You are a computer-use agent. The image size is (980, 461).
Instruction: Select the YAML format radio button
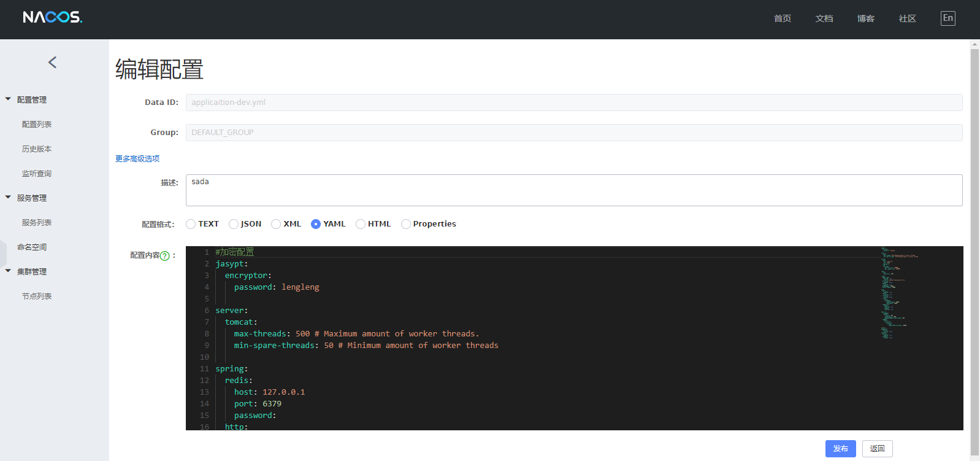[316, 224]
